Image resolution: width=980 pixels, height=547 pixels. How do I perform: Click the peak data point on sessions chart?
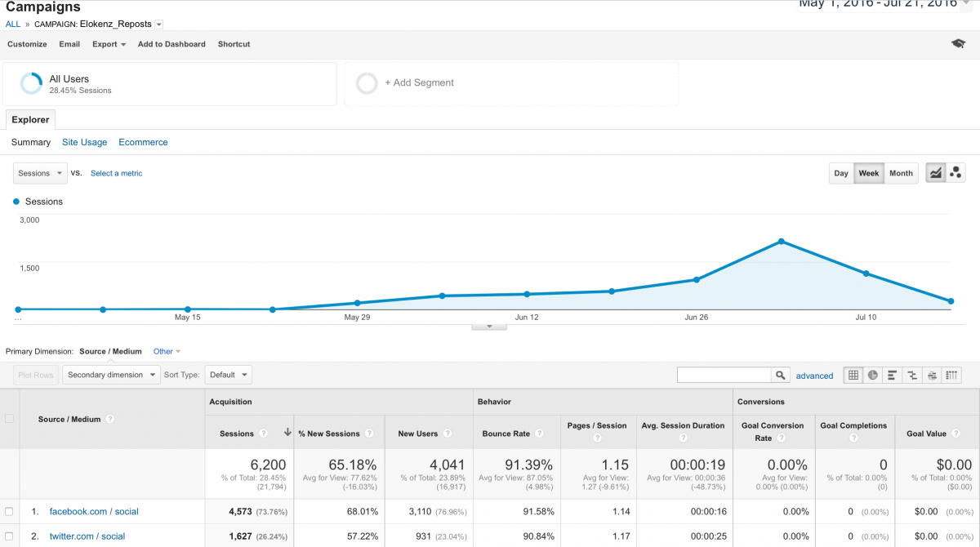point(782,242)
